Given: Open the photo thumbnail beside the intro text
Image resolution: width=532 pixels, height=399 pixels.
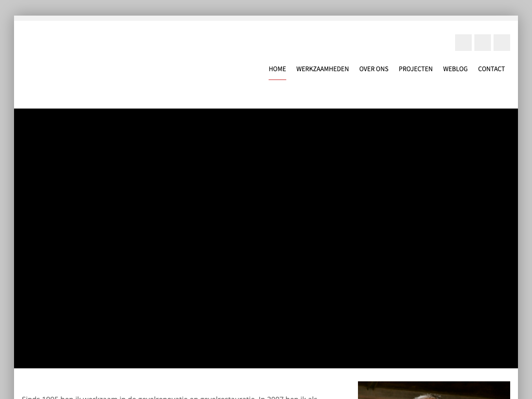Looking at the screenshot, I should 433,390.
